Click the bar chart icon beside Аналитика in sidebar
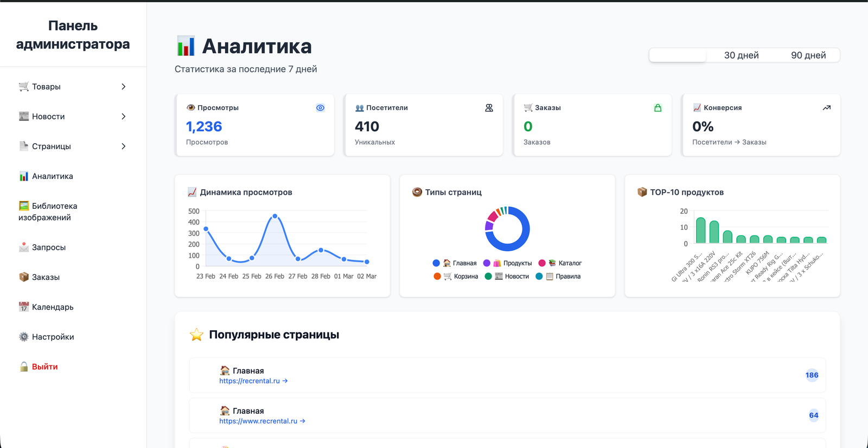 pos(24,176)
